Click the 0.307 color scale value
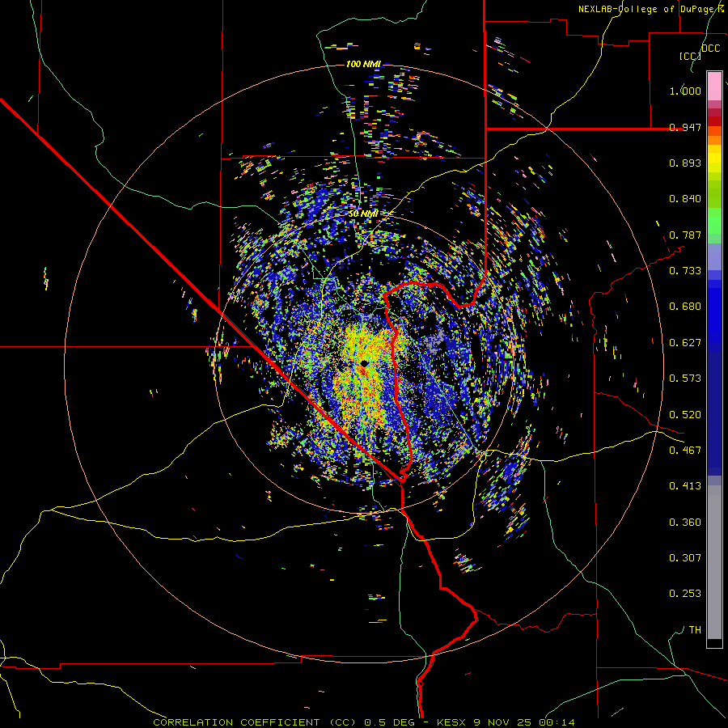The height and width of the screenshot is (728, 728). pyautogui.click(x=685, y=558)
